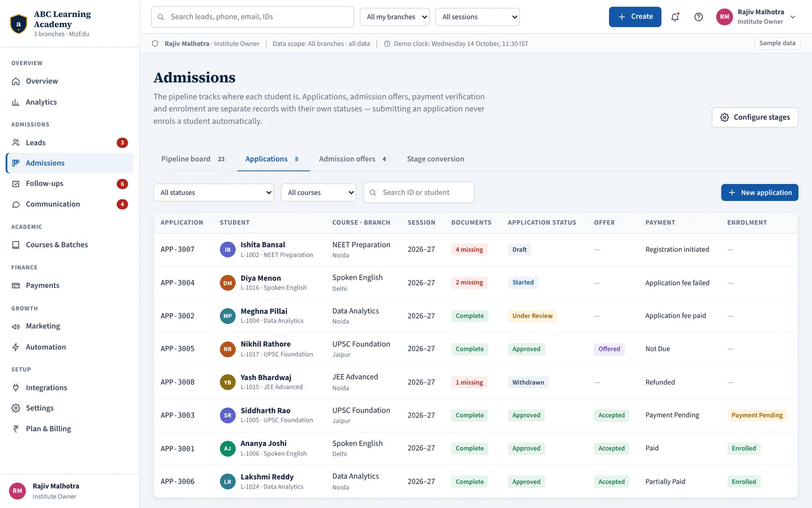Click the Payments card icon
Screen dimensions: 812x508
click(16, 285)
